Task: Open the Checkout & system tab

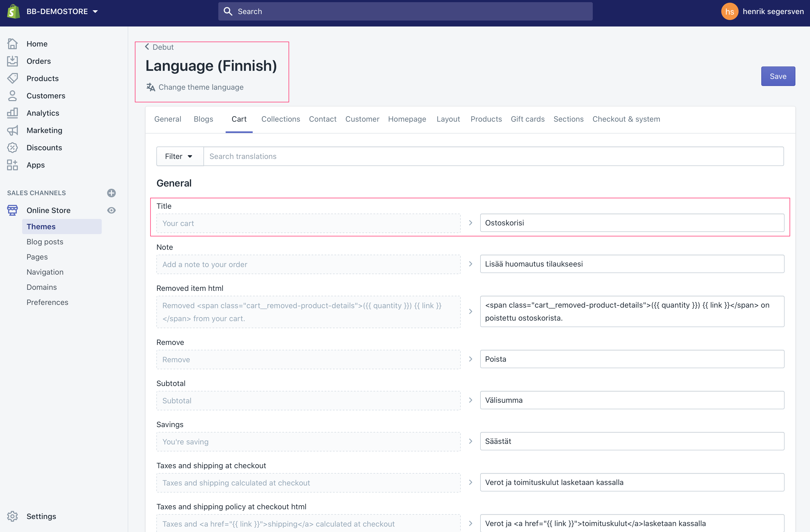Action: (x=626, y=119)
